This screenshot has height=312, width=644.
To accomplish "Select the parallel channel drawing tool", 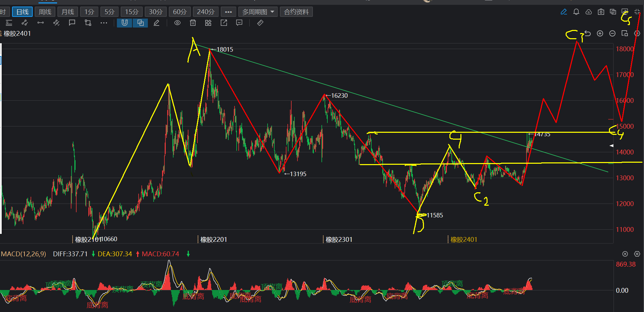I will [x=56, y=23].
